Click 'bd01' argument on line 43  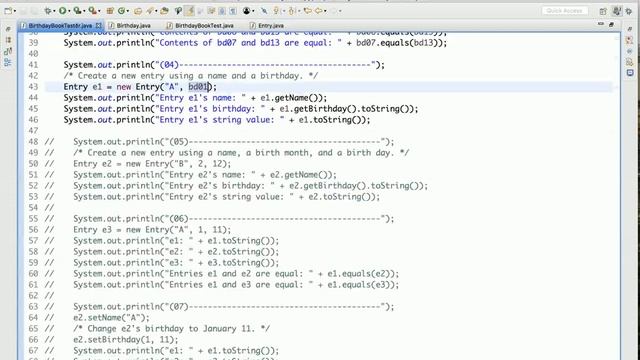click(x=198, y=87)
